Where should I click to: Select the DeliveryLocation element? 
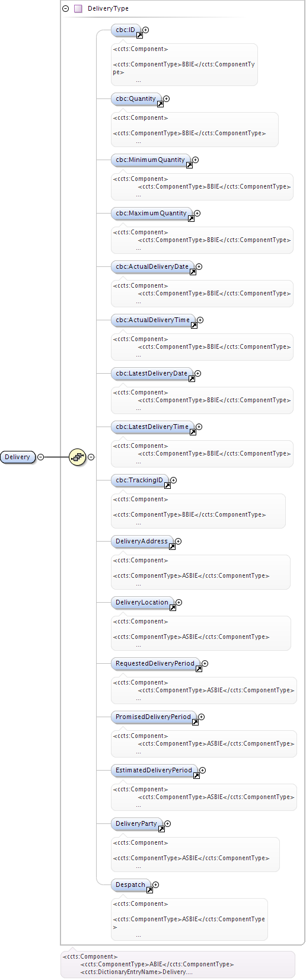(142, 603)
